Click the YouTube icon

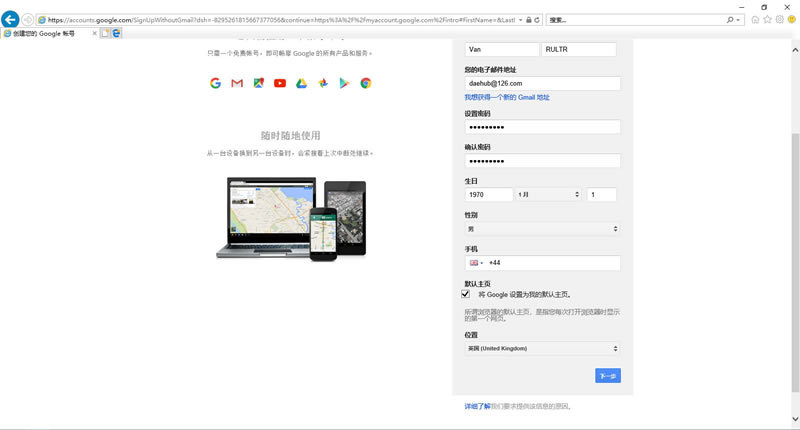[x=280, y=83]
